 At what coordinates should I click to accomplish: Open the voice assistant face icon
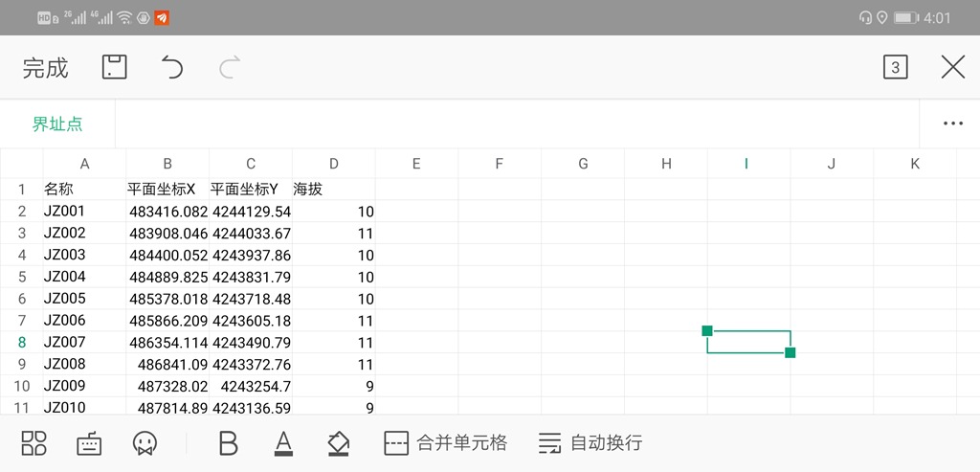(145, 442)
